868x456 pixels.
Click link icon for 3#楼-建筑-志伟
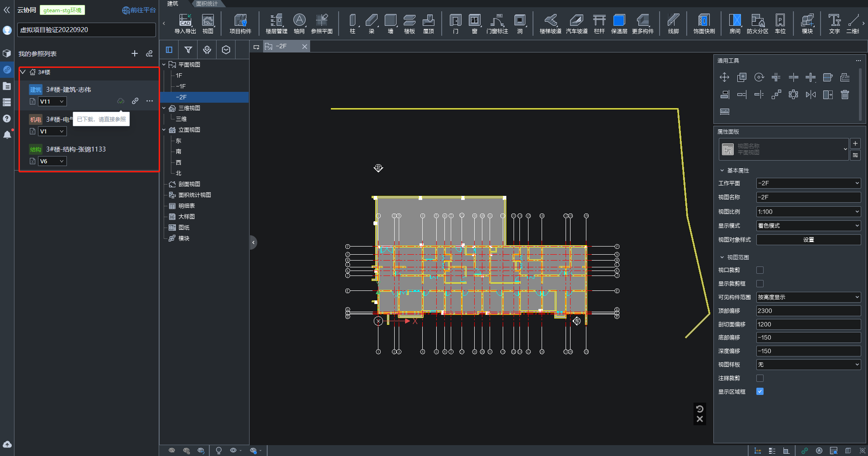coord(135,101)
